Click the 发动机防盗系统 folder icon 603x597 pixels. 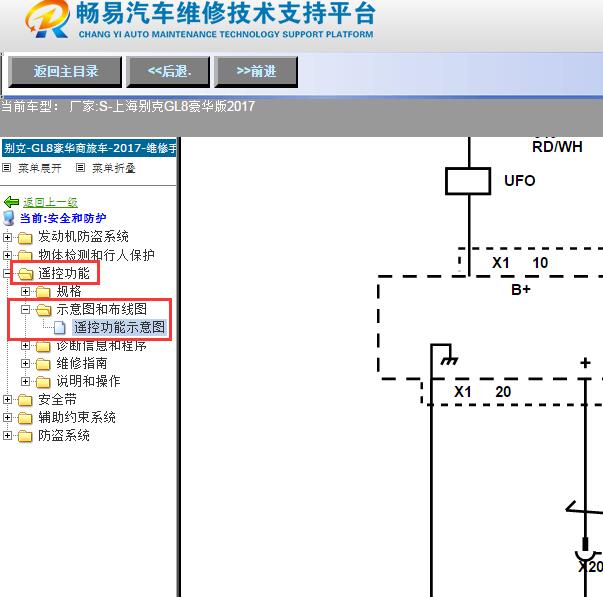[25, 238]
